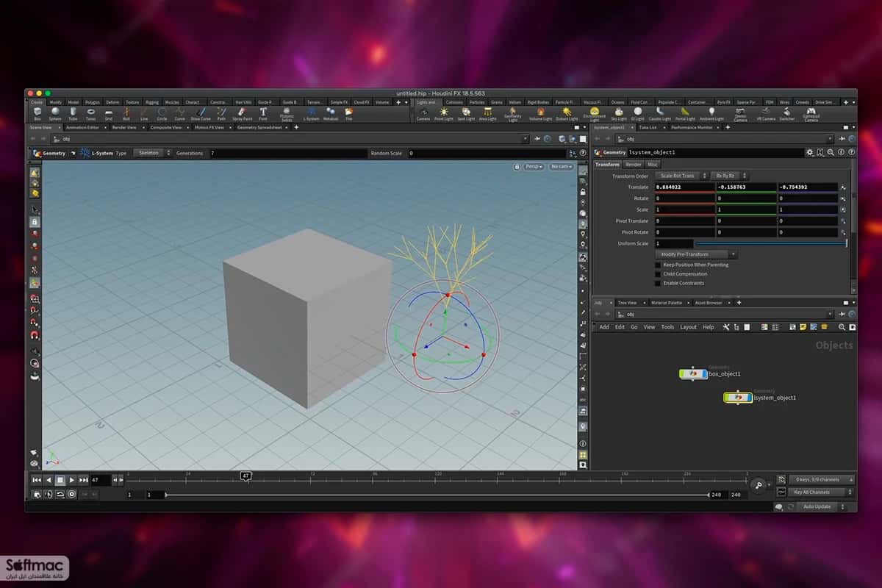Select the Sphere shelf tool
This screenshot has height=588, width=882.
coord(55,113)
